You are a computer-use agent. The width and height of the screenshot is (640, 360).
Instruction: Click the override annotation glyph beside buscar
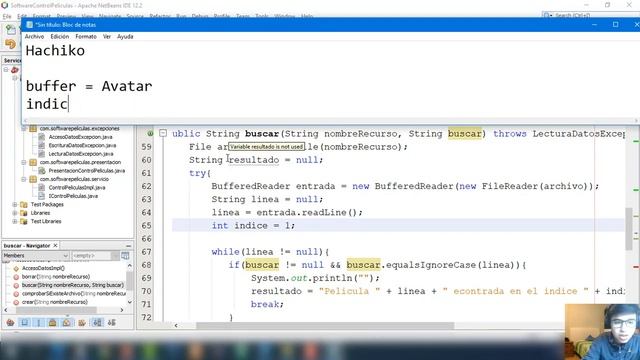click(x=150, y=133)
